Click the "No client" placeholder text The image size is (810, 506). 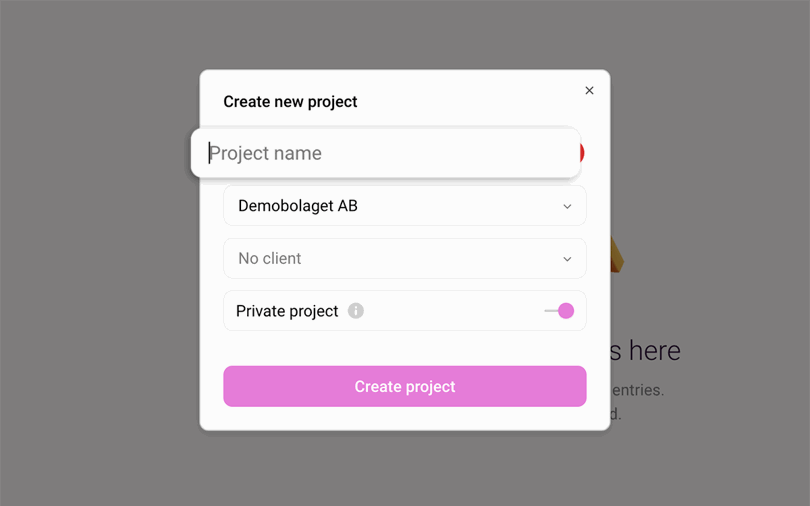pyautogui.click(x=269, y=259)
